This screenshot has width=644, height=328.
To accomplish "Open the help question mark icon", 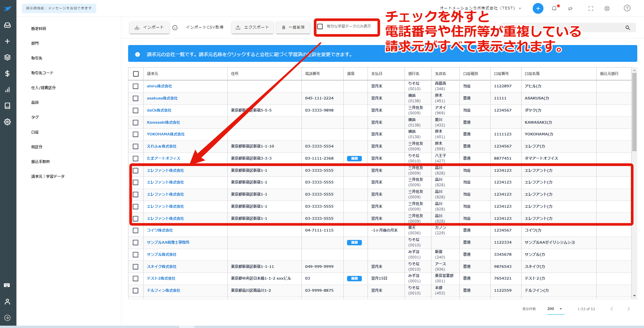I will [627, 8].
